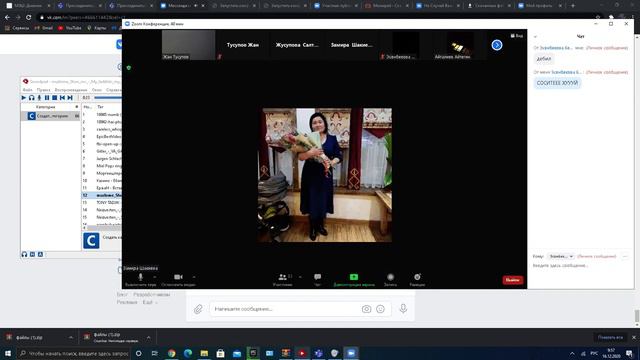Select the category item with blue C icon

pos(51,116)
